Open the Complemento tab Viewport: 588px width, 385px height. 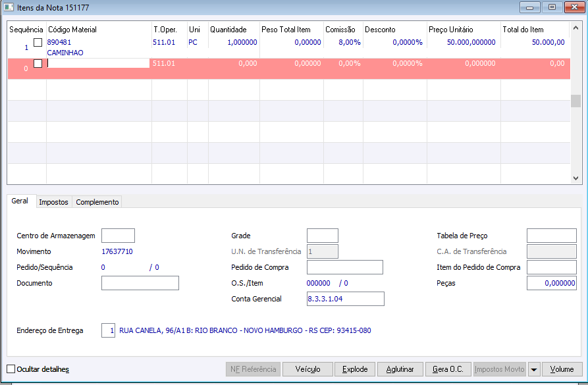pyautogui.click(x=97, y=202)
